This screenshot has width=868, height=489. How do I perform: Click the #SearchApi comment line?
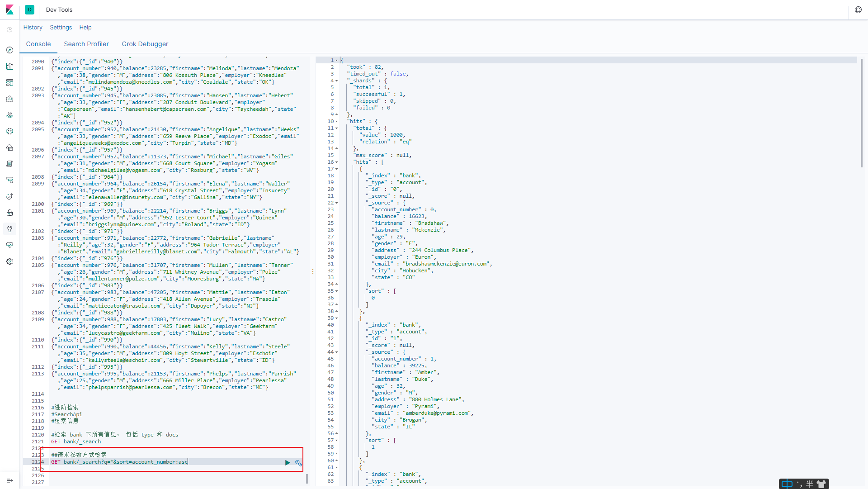click(x=66, y=414)
